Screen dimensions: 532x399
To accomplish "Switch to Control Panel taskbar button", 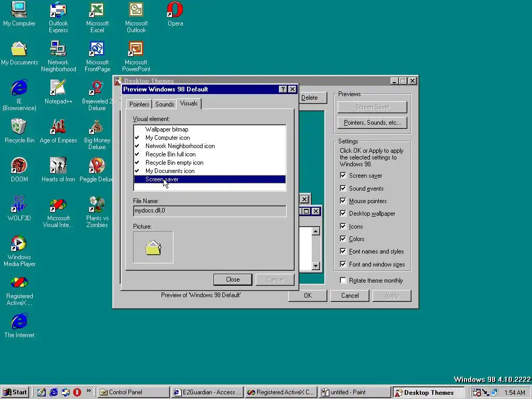I will 134,392.
